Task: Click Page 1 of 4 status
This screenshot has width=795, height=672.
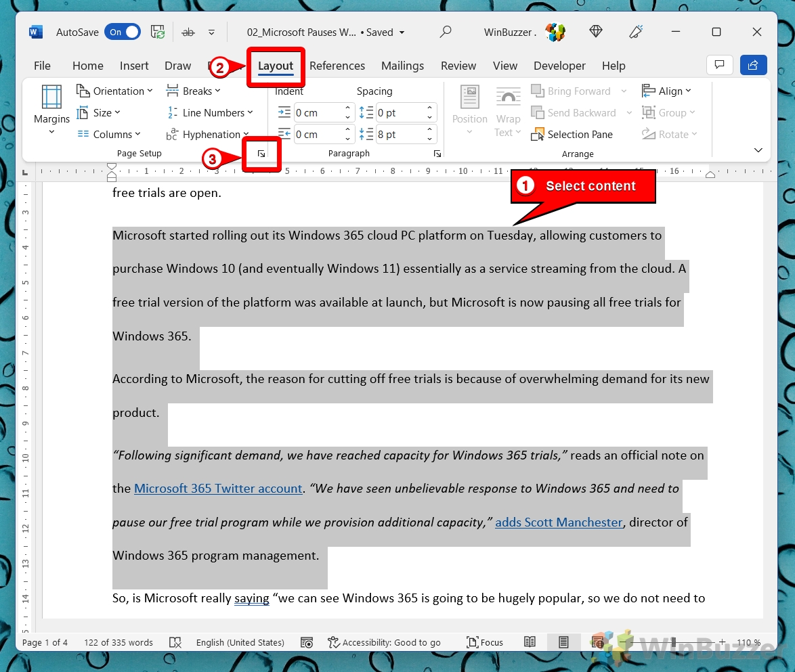Action: (45, 643)
